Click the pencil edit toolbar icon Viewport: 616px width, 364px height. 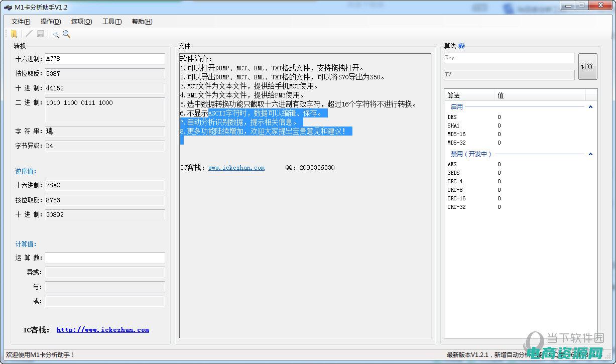click(29, 34)
